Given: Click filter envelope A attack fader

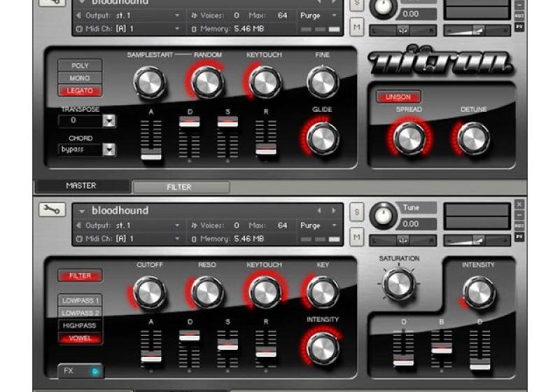Looking at the screenshot, I should (x=151, y=356).
